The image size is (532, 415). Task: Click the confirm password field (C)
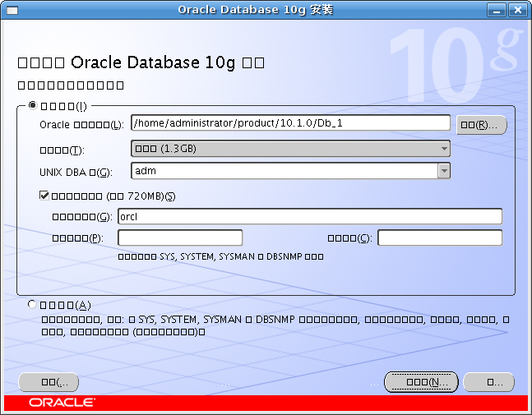point(440,237)
